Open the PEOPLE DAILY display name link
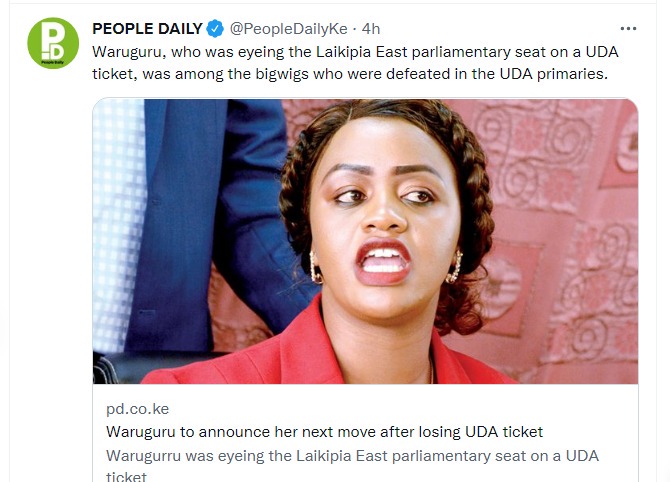 tap(147, 29)
